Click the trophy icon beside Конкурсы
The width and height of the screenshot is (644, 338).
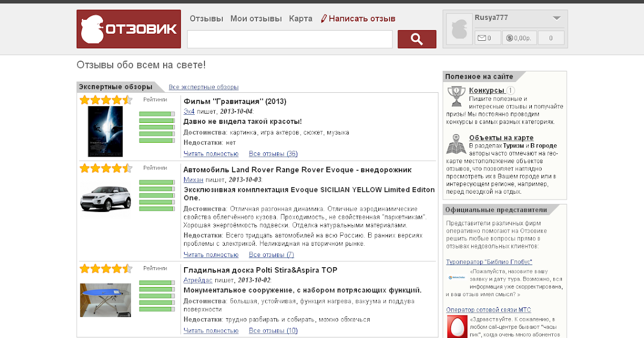tap(456, 97)
